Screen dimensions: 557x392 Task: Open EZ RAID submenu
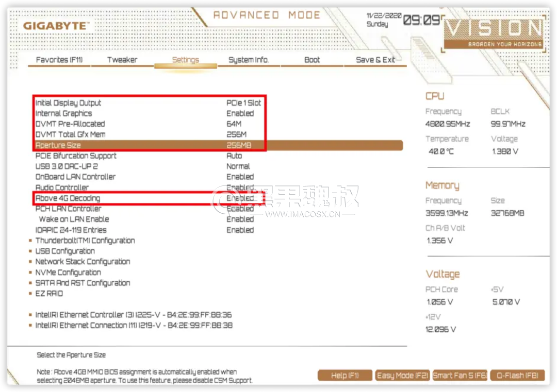tap(49, 294)
